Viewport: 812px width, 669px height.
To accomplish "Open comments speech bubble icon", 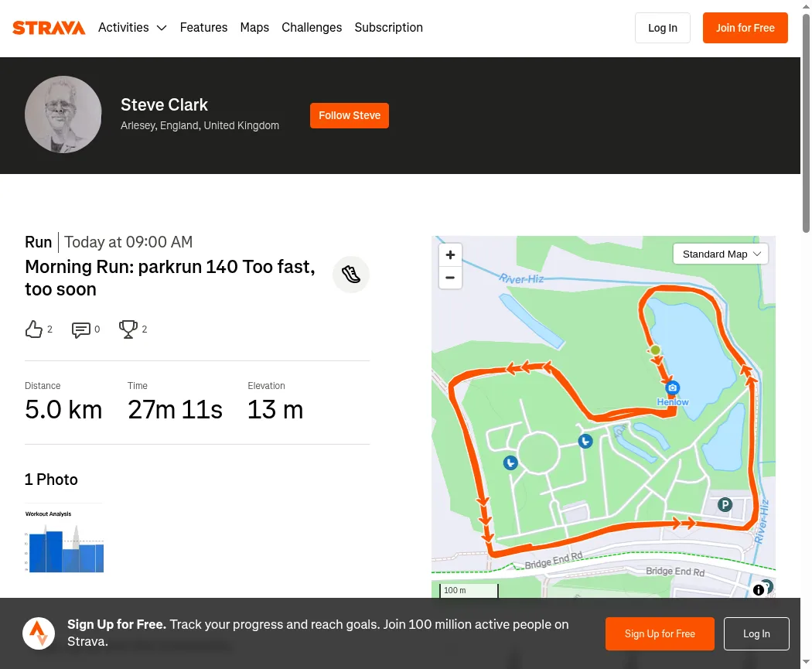I will coord(80,329).
